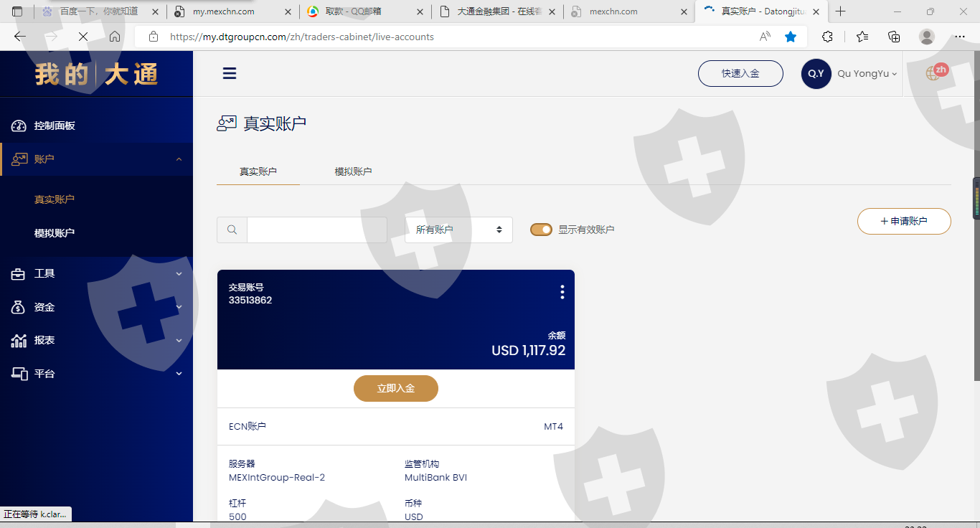Click the MT4 platform label
This screenshot has width=980, height=528.
pos(553,426)
